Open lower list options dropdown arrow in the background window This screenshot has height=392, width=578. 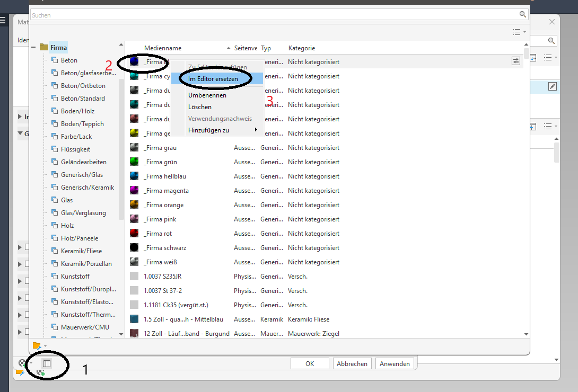click(556, 127)
